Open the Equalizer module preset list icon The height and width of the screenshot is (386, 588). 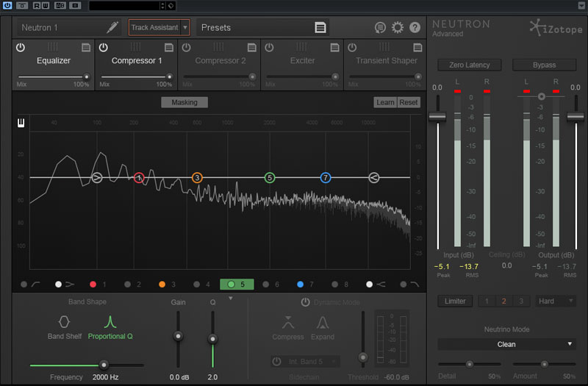[86, 47]
